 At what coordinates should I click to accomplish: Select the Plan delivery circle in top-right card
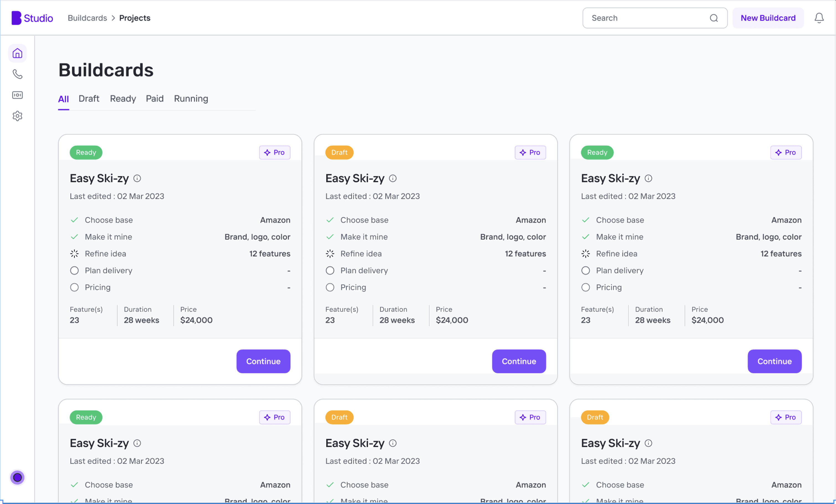[585, 271]
